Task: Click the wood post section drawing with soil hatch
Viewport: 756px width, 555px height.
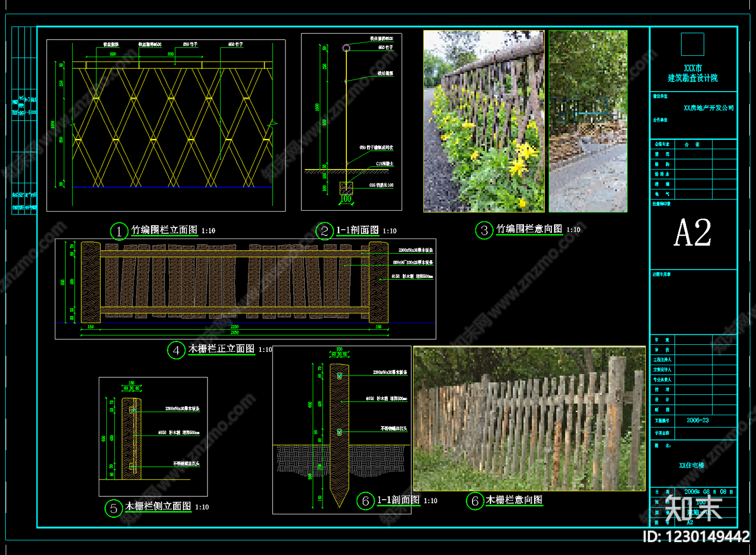Action: [x=342, y=430]
